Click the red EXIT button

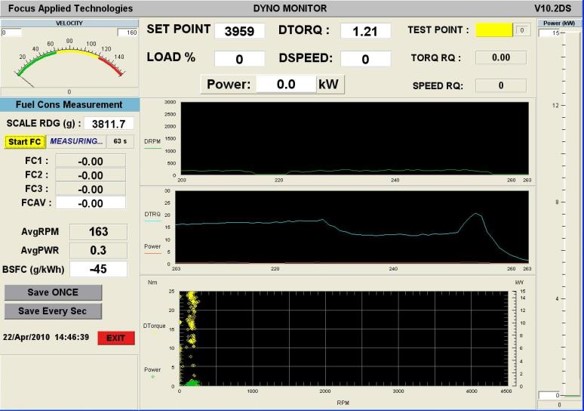pos(116,338)
